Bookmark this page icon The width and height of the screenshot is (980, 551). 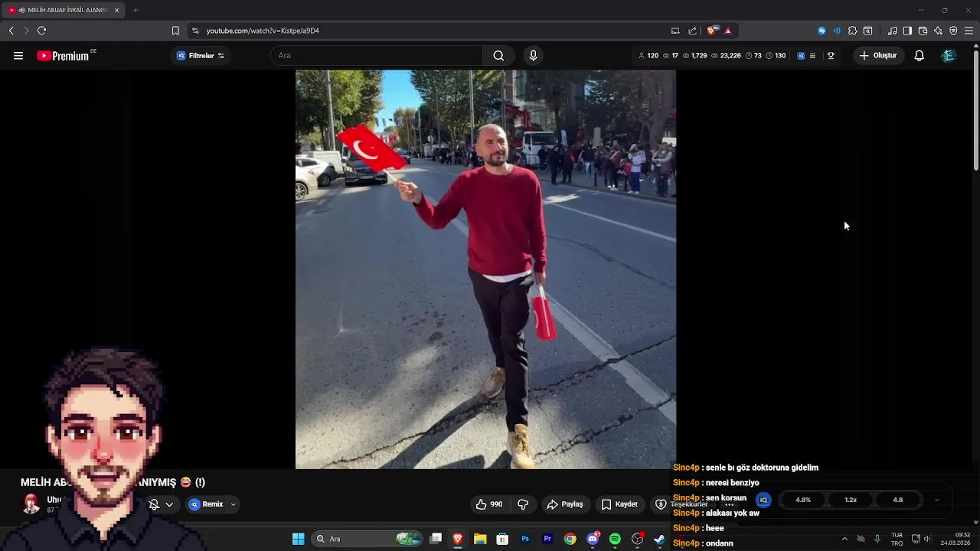(x=175, y=31)
